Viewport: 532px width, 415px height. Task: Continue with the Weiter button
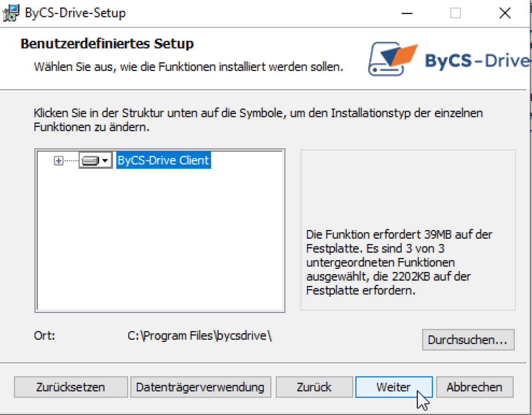(x=393, y=387)
